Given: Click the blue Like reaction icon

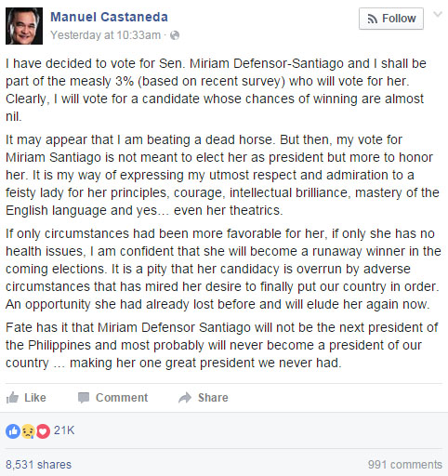Looking at the screenshot, I should point(13,431).
